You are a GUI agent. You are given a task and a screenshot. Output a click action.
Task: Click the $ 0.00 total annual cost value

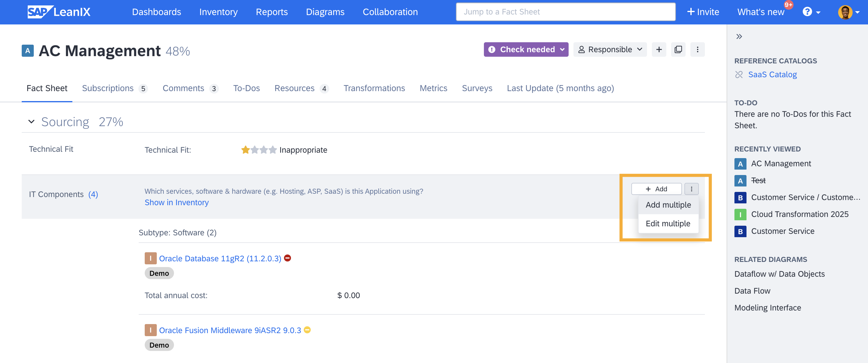349,295
